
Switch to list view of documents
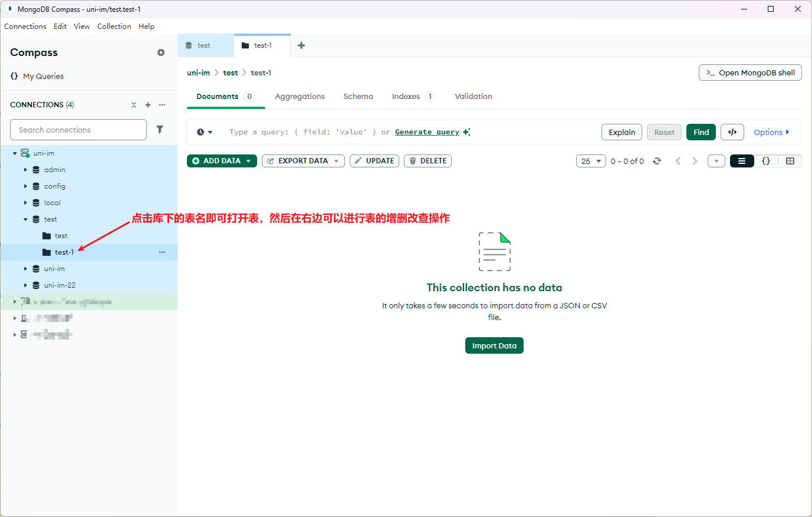pos(742,161)
